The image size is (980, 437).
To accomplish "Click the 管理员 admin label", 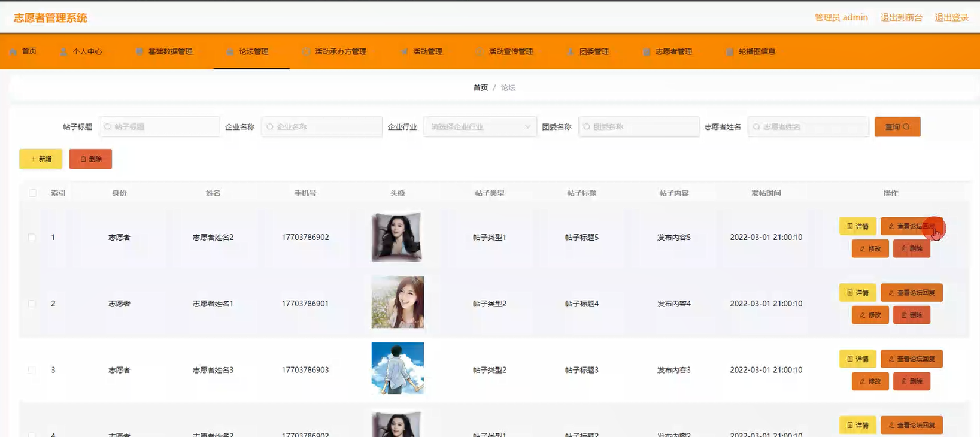I will point(841,17).
